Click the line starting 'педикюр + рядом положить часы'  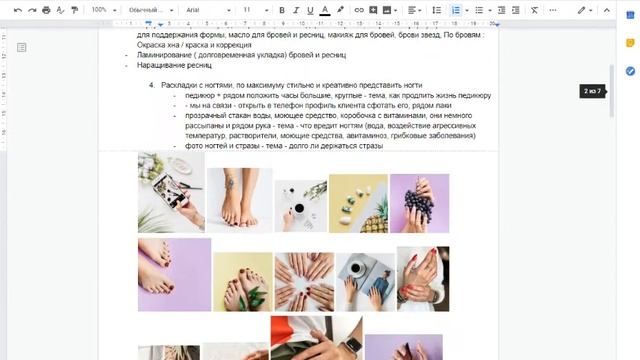click(338, 95)
